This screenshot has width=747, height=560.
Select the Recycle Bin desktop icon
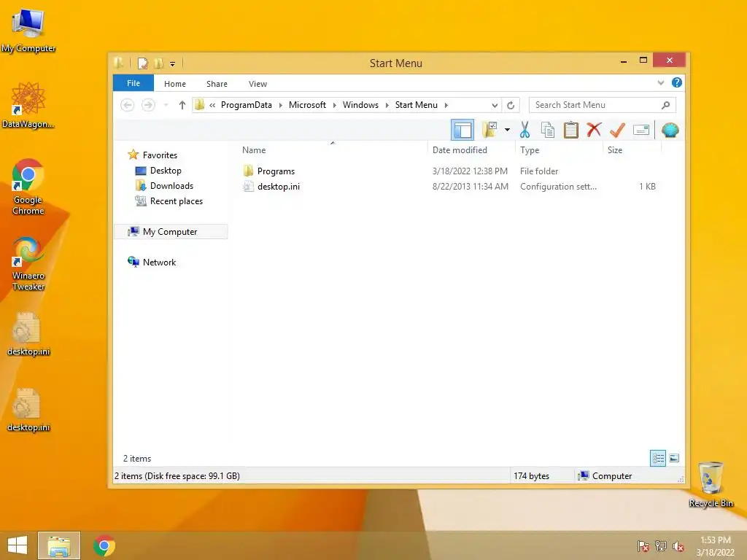coord(711,484)
